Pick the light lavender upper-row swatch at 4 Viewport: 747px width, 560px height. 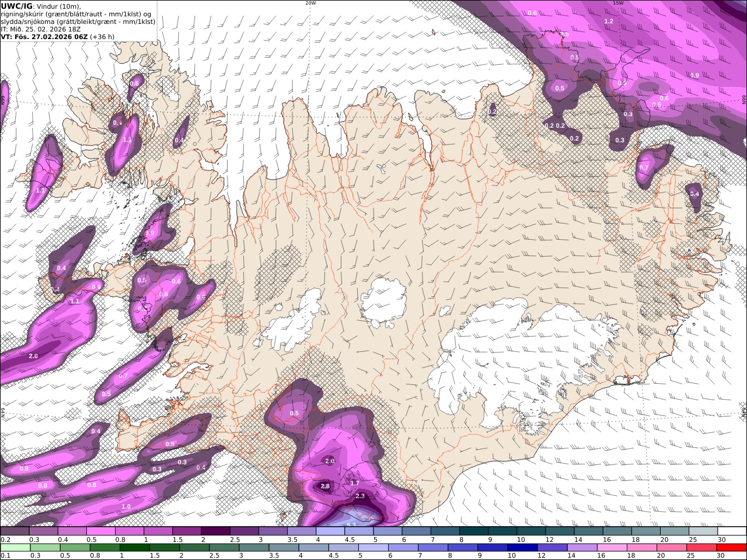[x=330, y=531]
